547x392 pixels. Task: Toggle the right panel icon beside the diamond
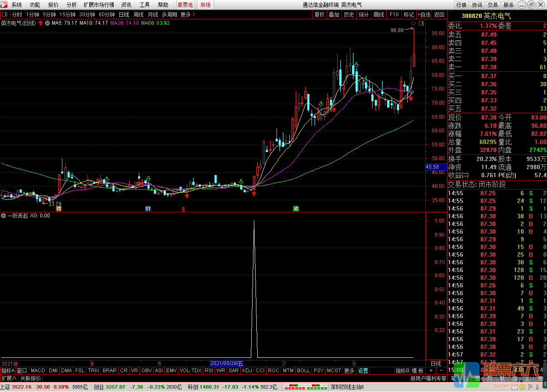point(421,23)
